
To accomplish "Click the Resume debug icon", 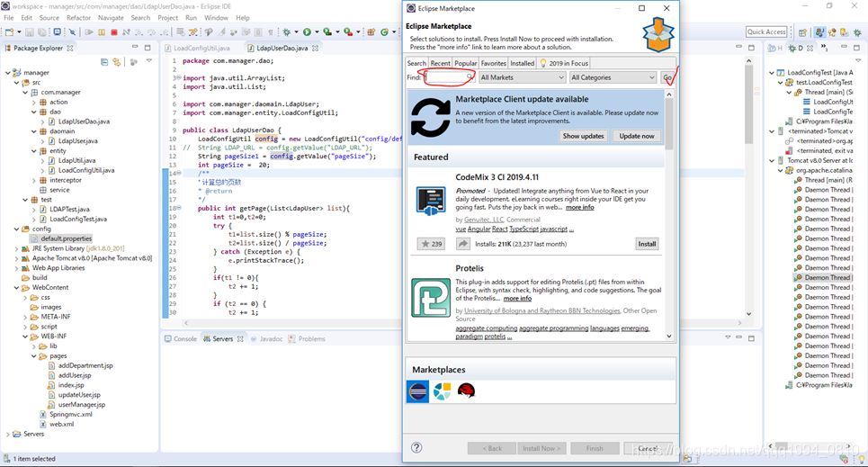I will coord(89,32).
